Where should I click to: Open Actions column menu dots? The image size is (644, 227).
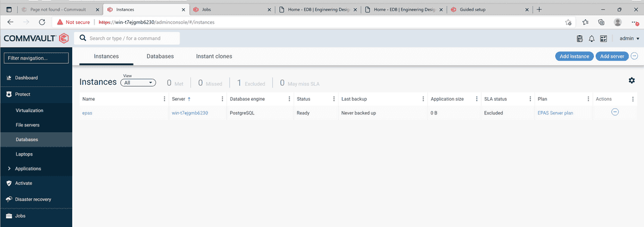(x=633, y=99)
